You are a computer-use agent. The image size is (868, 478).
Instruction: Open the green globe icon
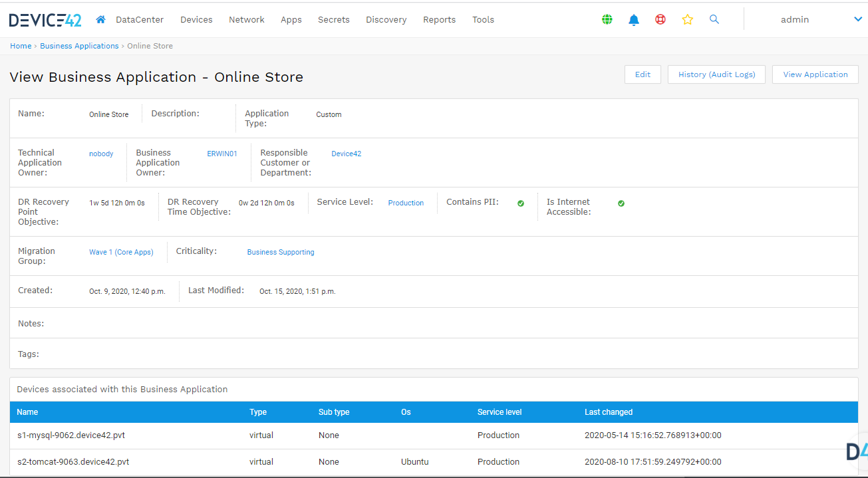pos(607,20)
